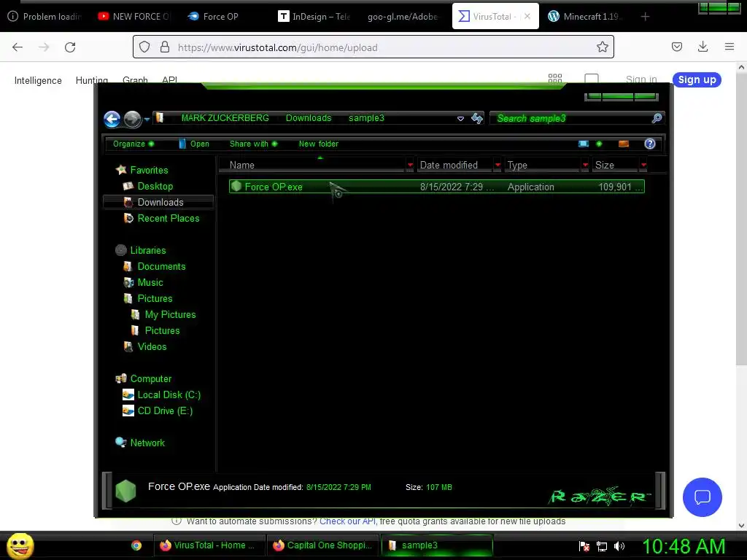Click MARK ZUCKERBERG in the address path

(225, 118)
